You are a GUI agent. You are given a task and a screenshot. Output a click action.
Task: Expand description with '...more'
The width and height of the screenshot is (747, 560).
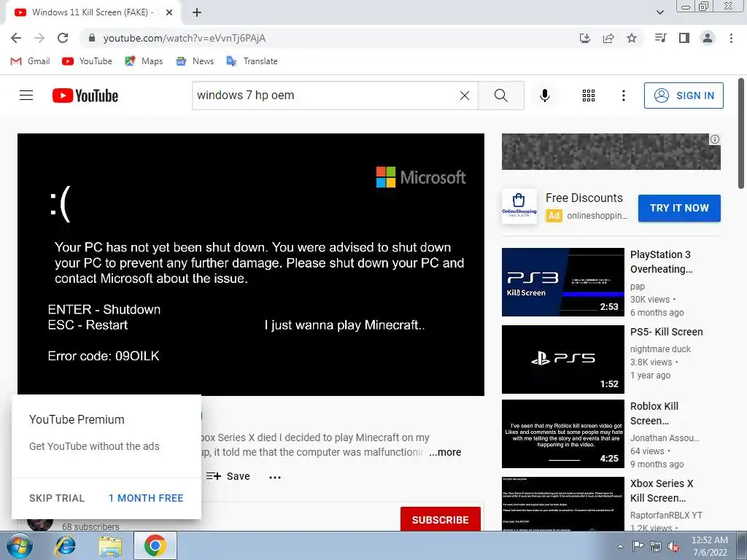click(x=445, y=452)
